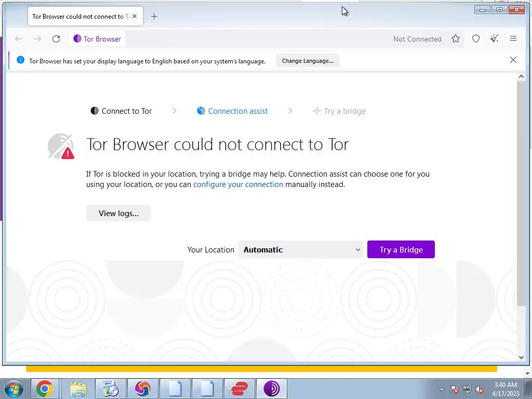Dismiss the language notification bar
532x399 pixels.
[x=513, y=60]
